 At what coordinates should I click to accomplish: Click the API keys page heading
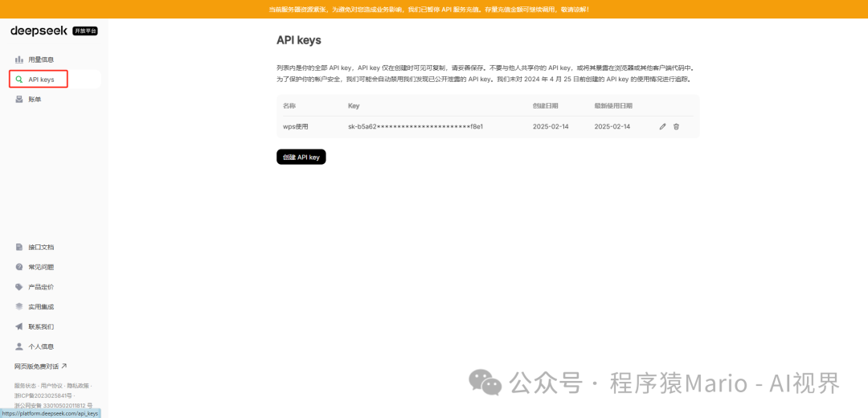point(299,40)
